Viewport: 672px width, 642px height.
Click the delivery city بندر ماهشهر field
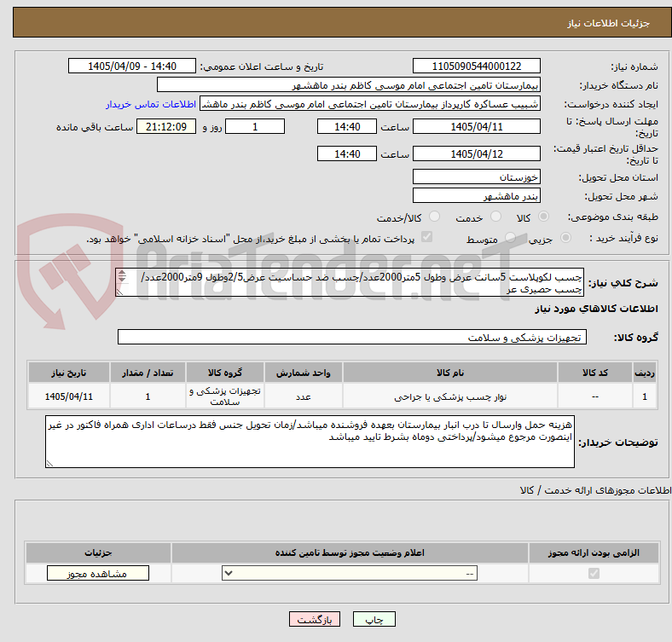pyautogui.click(x=476, y=196)
